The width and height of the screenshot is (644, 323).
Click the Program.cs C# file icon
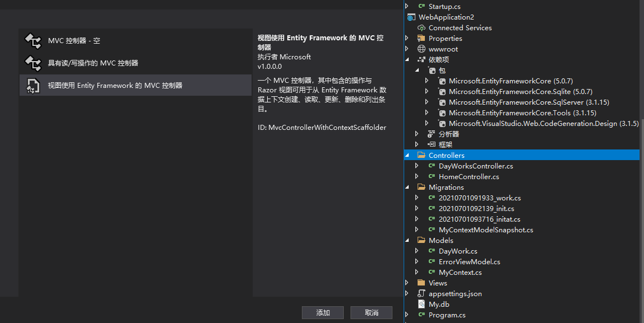click(422, 315)
